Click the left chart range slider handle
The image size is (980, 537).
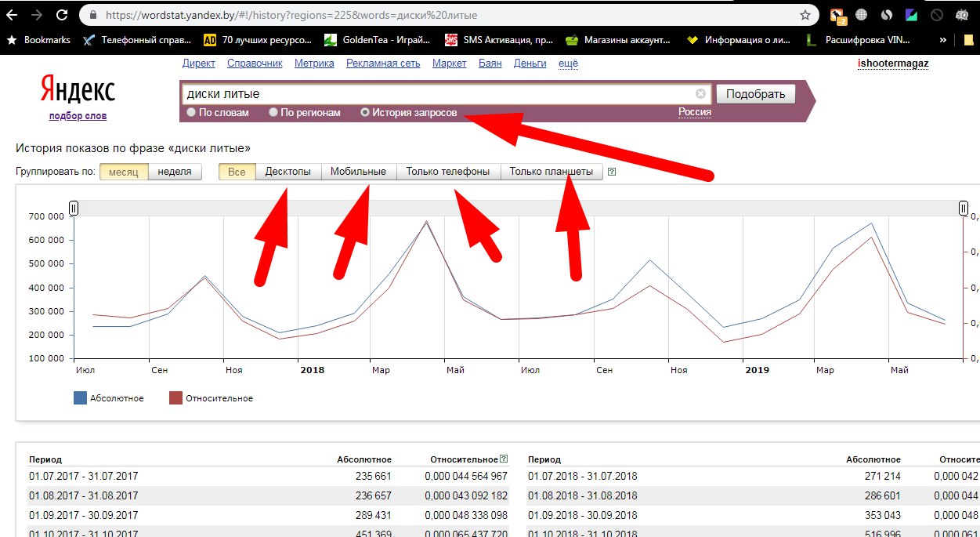[x=74, y=208]
